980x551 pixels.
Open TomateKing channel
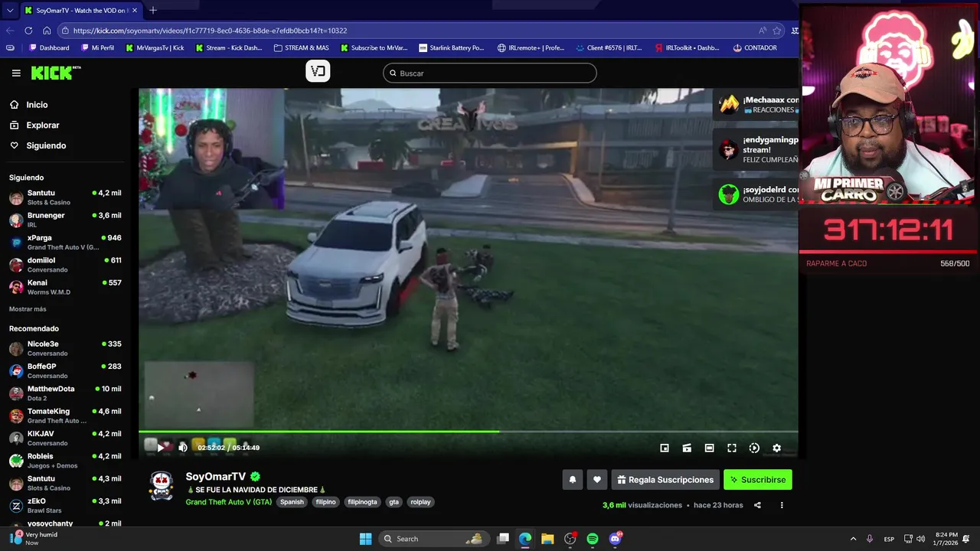(65, 416)
